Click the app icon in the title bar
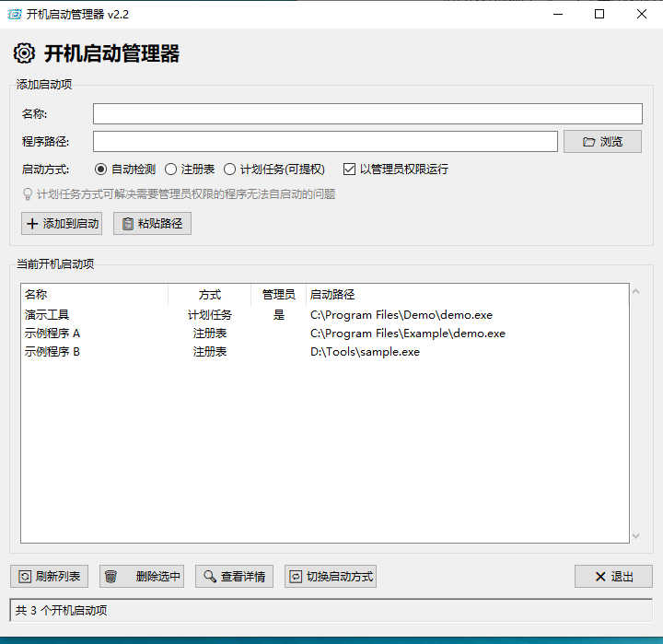This screenshot has height=644, width=663. 15,15
